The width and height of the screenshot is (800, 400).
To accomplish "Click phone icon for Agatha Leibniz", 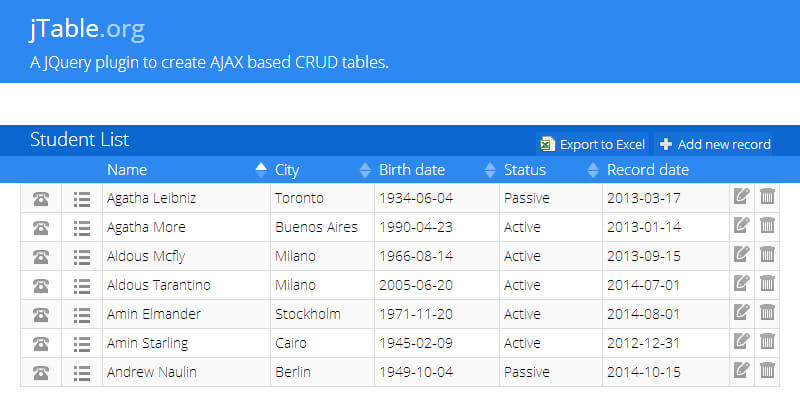I will [x=41, y=198].
